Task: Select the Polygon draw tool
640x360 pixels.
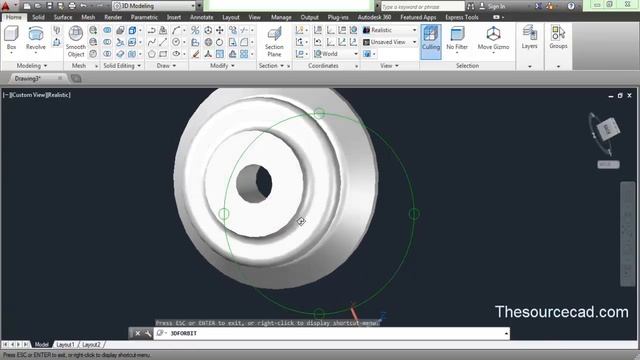Action: pyautogui.click(x=151, y=53)
